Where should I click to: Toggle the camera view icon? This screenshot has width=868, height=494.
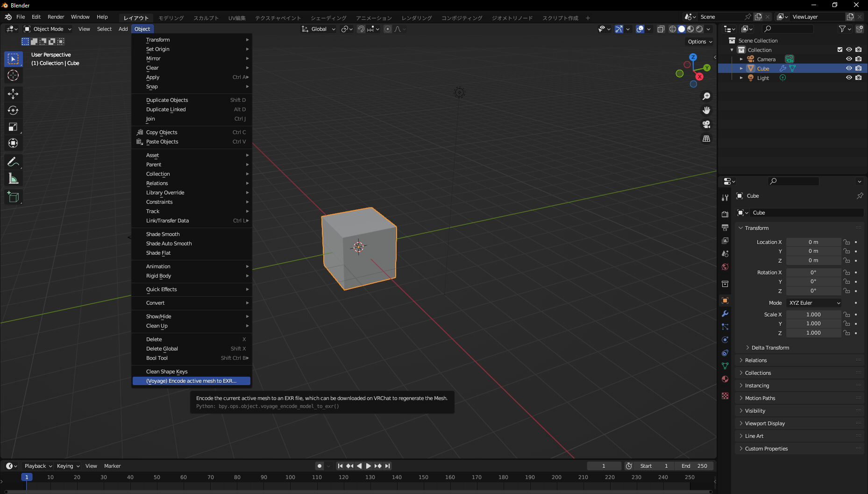pos(706,124)
